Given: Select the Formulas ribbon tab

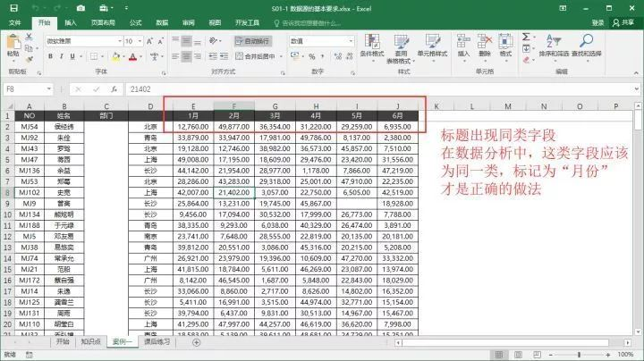Looking at the screenshot, I should [x=136, y=23].
